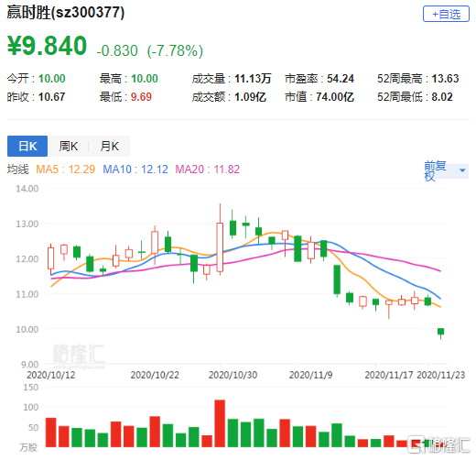Select the MA20 moving average legend
This screenshot has width=476, height=460.
(208, 170)
